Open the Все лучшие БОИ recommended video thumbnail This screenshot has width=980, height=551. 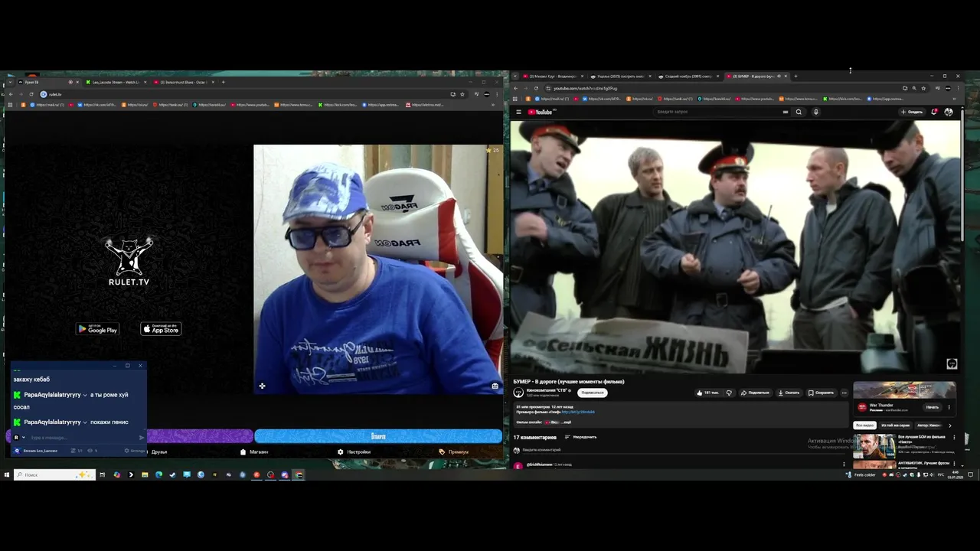(874, 445)
